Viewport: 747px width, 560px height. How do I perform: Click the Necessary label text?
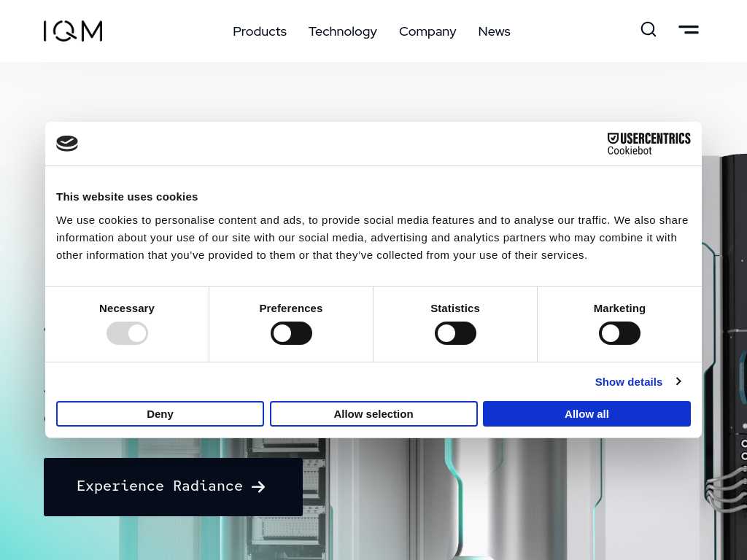(x=127, y=308)
